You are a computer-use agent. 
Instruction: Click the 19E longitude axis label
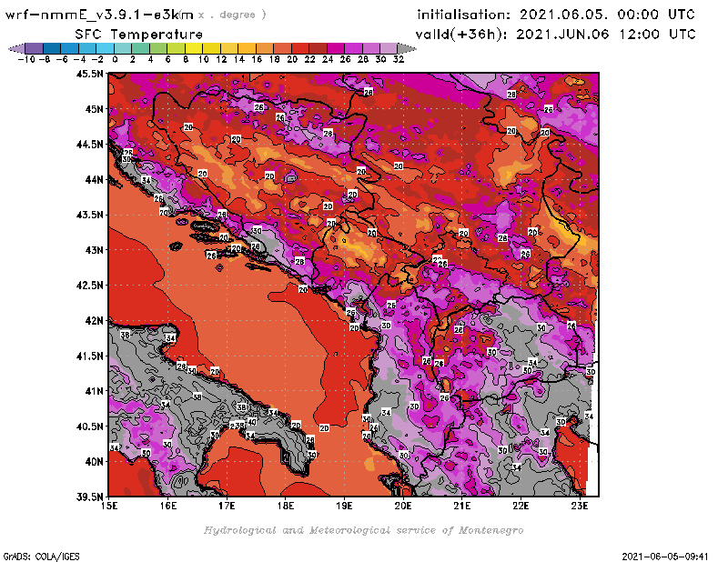coord(344,505)
